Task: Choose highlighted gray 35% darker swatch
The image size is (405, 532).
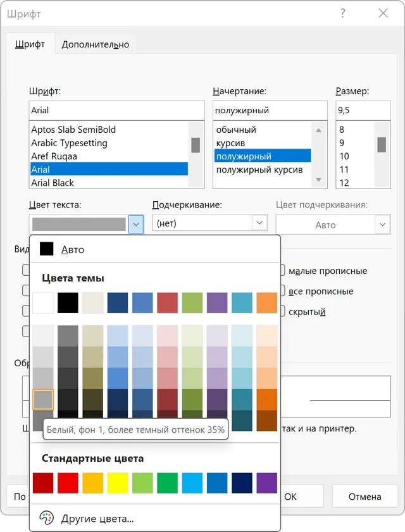Action: tap(43, 399)
